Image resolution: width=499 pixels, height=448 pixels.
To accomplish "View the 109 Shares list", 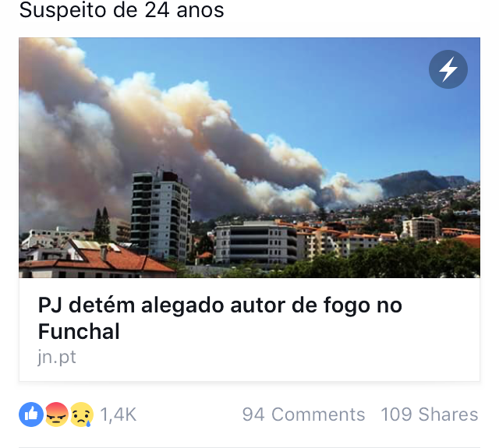I will 430,414.
